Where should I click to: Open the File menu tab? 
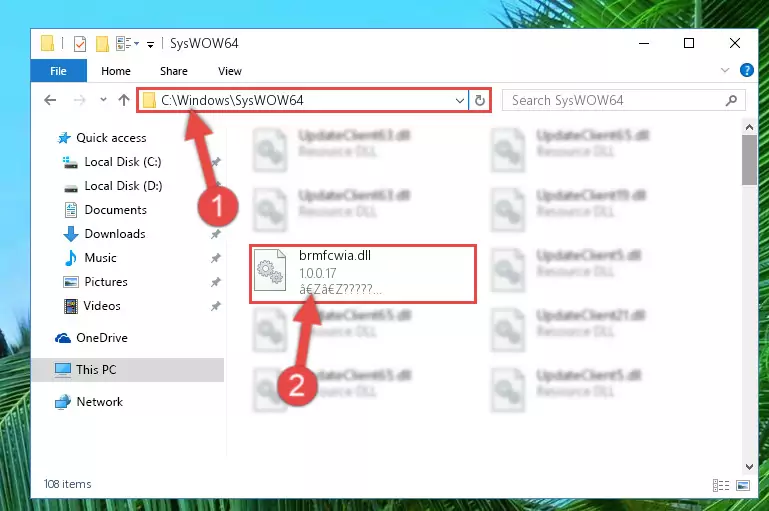coord(58,71)
